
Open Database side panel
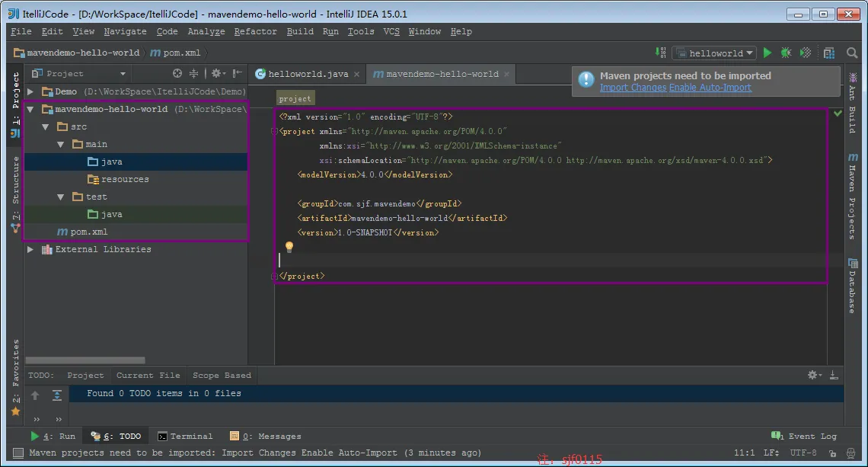853,286
